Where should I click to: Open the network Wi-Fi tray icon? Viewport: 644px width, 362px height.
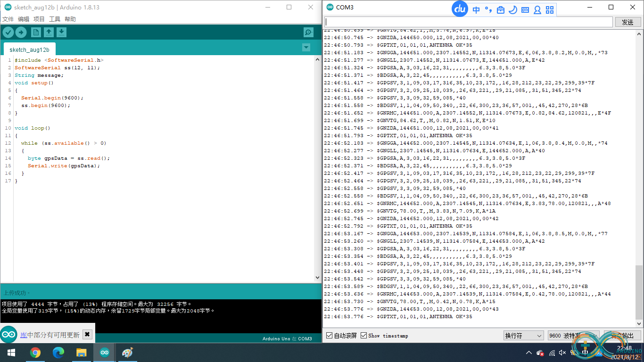[x=552, y=353]
